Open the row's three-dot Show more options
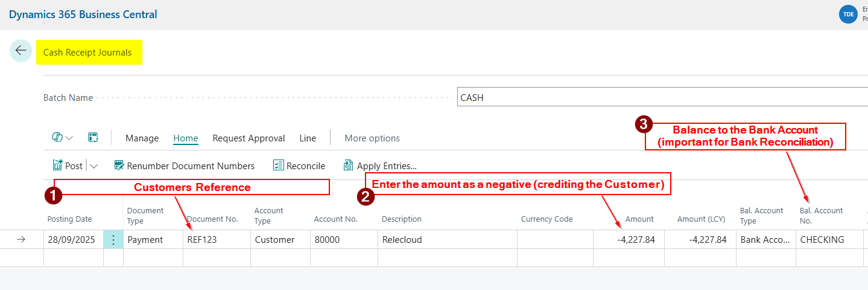Viewport: 868px width, 290px height. point(113,240)
